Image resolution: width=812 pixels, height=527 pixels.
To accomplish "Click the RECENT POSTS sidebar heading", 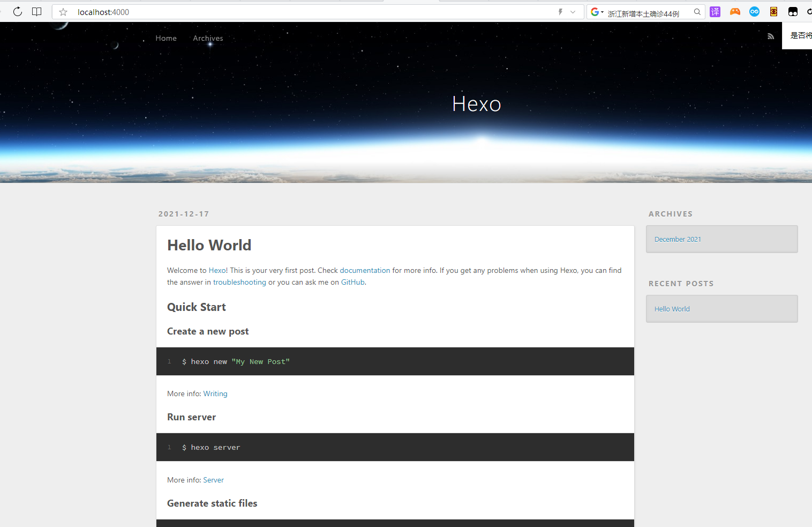I will (681, 284).
